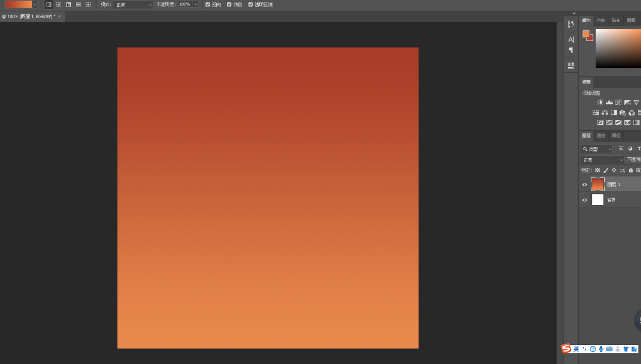
Task: Add a Photo Filter adjustment
Action: 622,112
